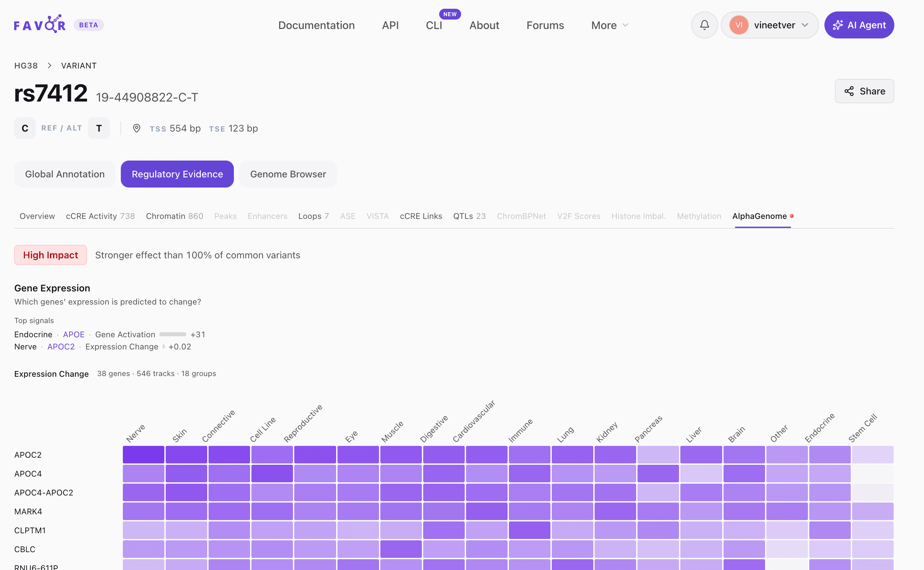Viewport: 924px width, 570px height.
Task: Open the cCRE Links tab
Action: coord(421,216)
